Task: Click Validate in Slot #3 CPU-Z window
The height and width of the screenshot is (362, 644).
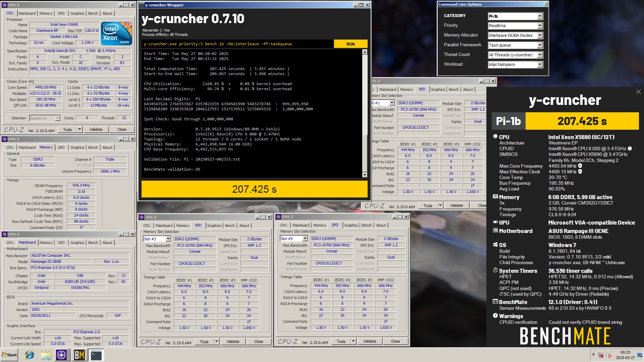Action: [233, 342]
